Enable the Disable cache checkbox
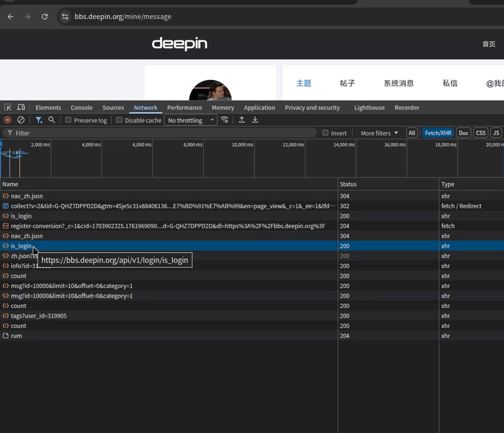Screen dimensions: 504x433 (119, 120)
